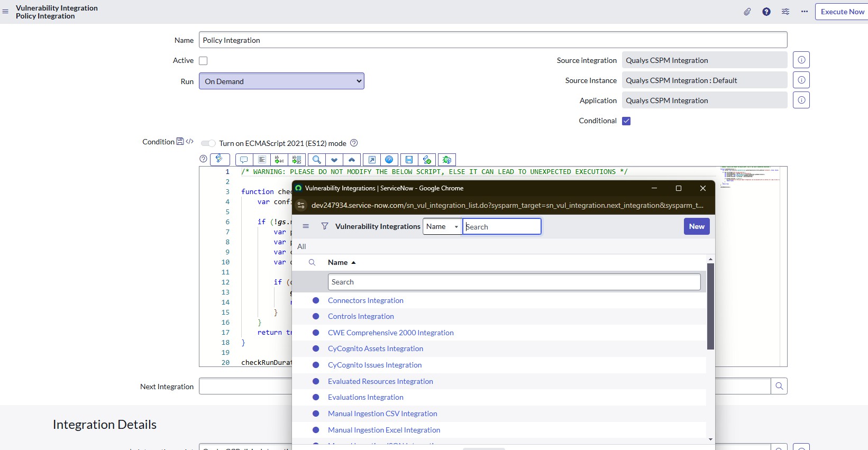
Task: Open the Run dropdown set to On Demand
Action: click(281, 81)
